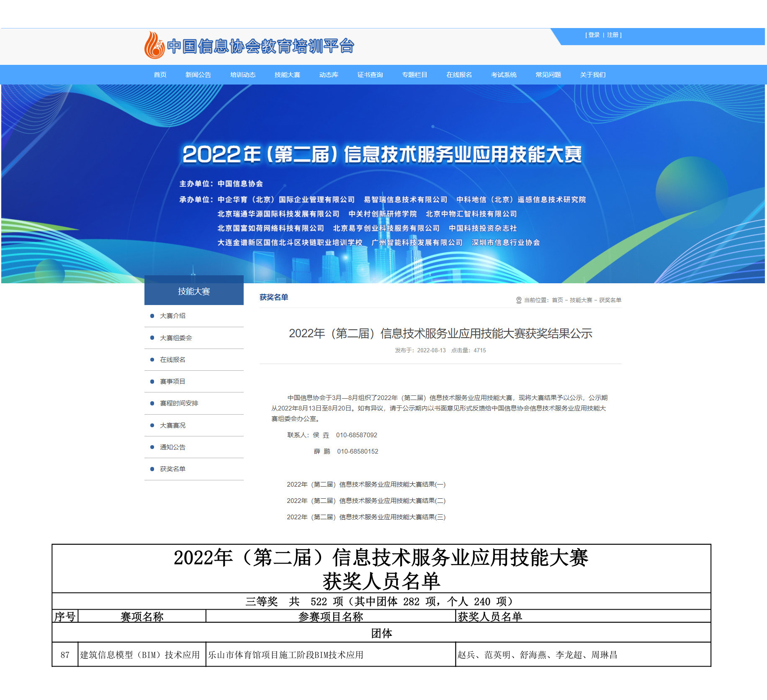Screen dimensions: 767x700
Task: Open the 登录 login link
Action: point(594,35)
